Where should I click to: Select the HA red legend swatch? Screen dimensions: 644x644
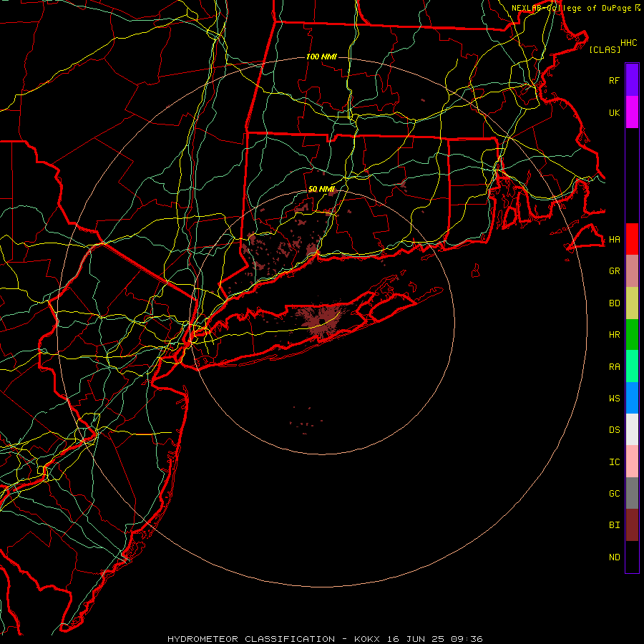point(632,239)
